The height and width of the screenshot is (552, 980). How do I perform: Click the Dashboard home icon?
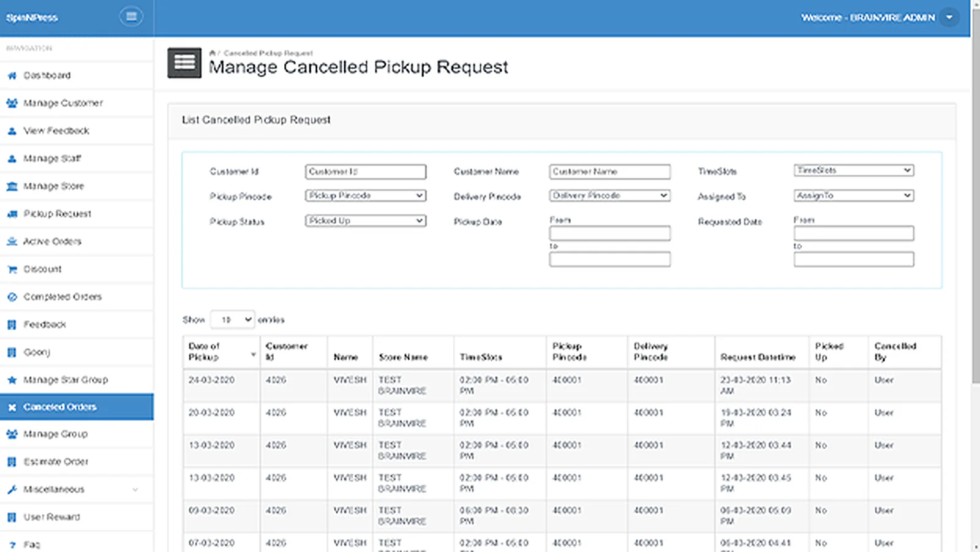pos(12,75)
